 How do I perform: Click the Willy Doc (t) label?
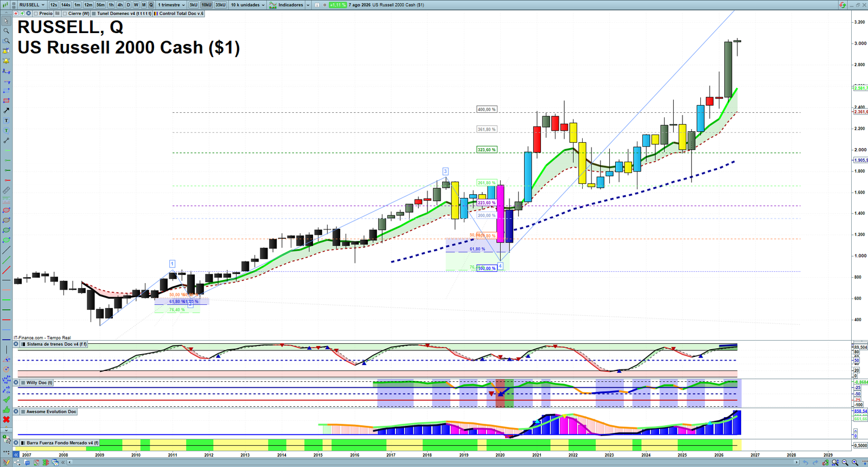(x=40, y=383)
